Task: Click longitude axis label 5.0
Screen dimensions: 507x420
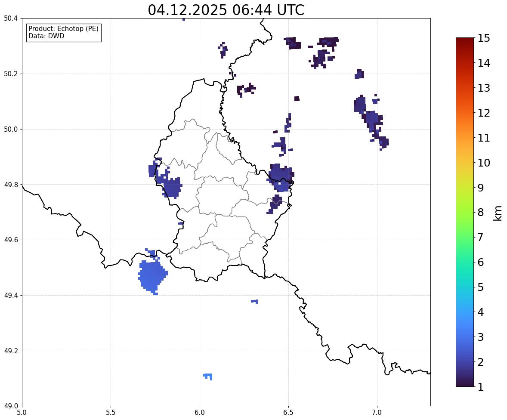Action: (22, 413)
